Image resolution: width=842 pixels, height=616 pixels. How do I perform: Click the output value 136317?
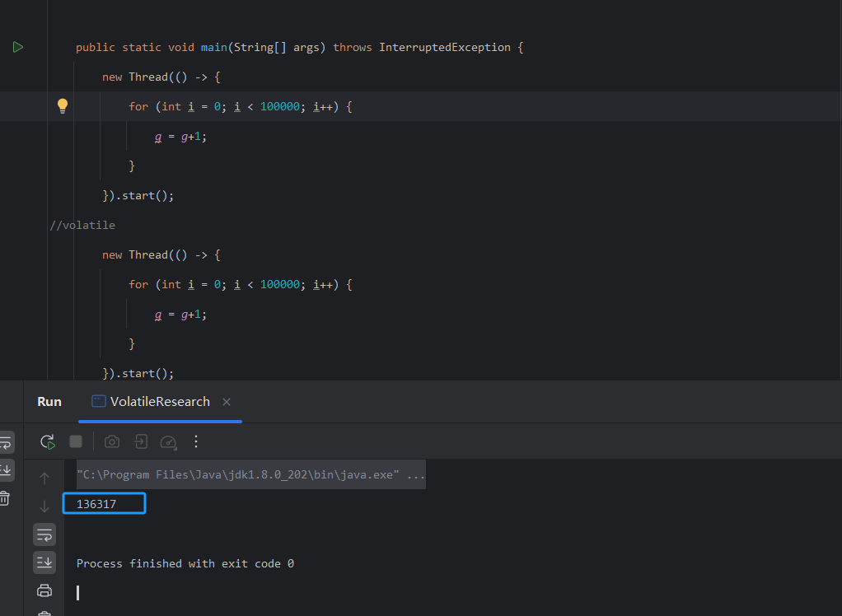(x=96, y=504)
